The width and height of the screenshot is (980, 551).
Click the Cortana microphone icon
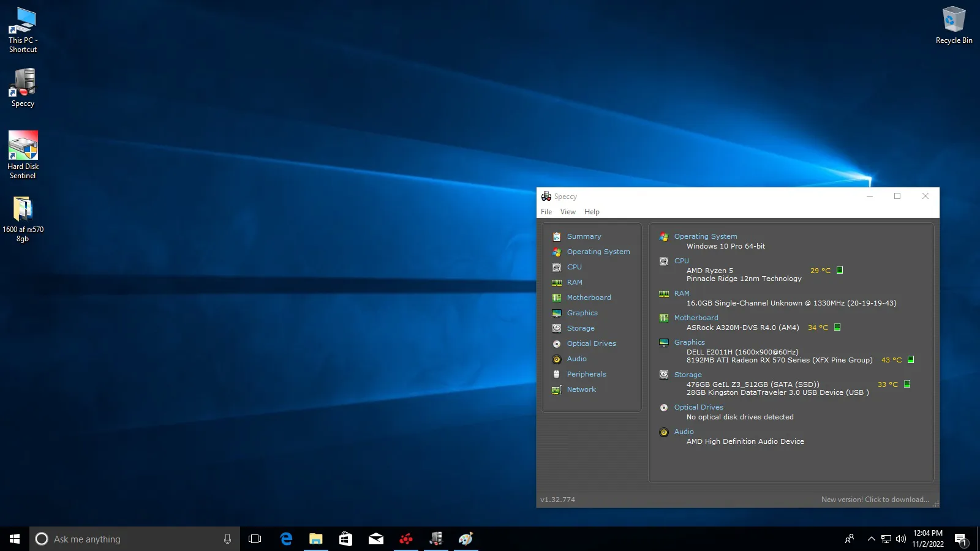pos(227,539)
